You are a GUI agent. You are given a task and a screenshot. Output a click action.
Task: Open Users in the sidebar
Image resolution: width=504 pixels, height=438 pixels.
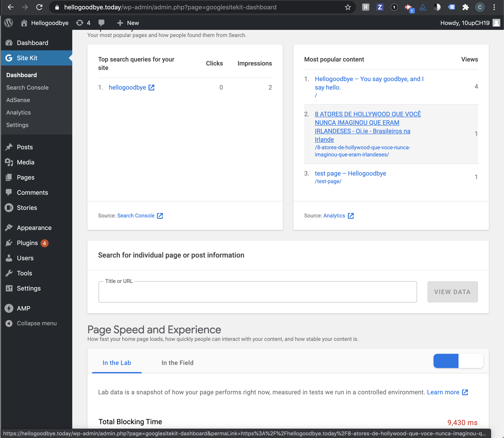36,258
